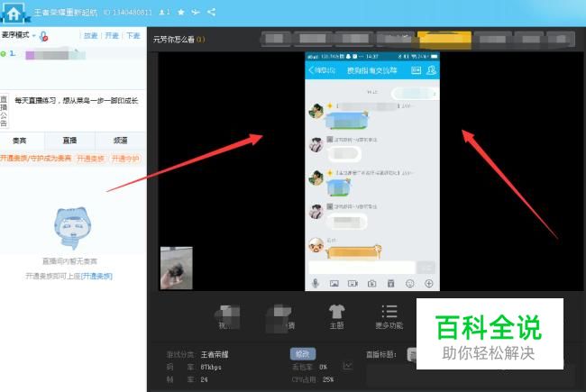Click the back arrow in phone chat header
586x392 pixels.
coord(311,70)
